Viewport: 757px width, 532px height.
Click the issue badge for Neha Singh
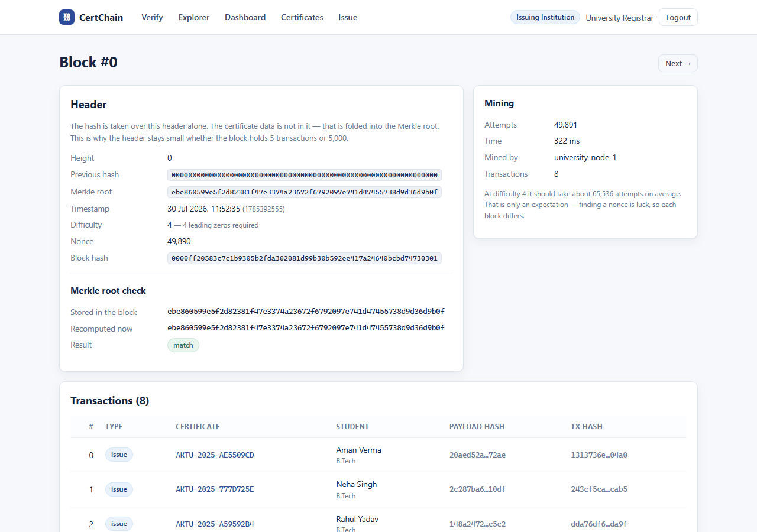[x=119, y=489]
